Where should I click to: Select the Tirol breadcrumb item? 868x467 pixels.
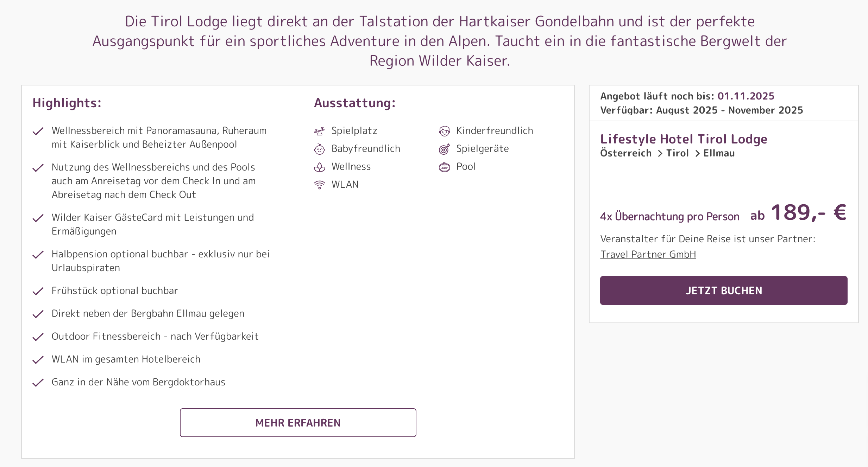(678, 153)
